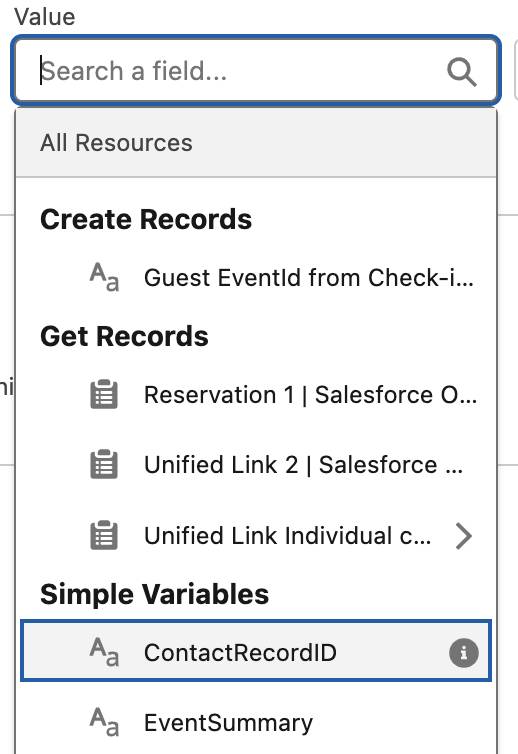The image size is (518, 754).
Task: Expand Unified Link Individual with the chevron
Action: tap(463, 536)
